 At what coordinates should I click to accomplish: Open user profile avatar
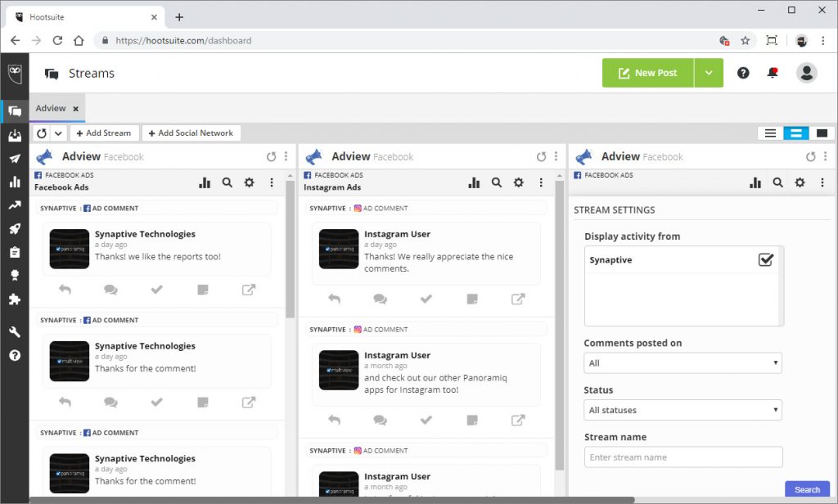[806, 73]
